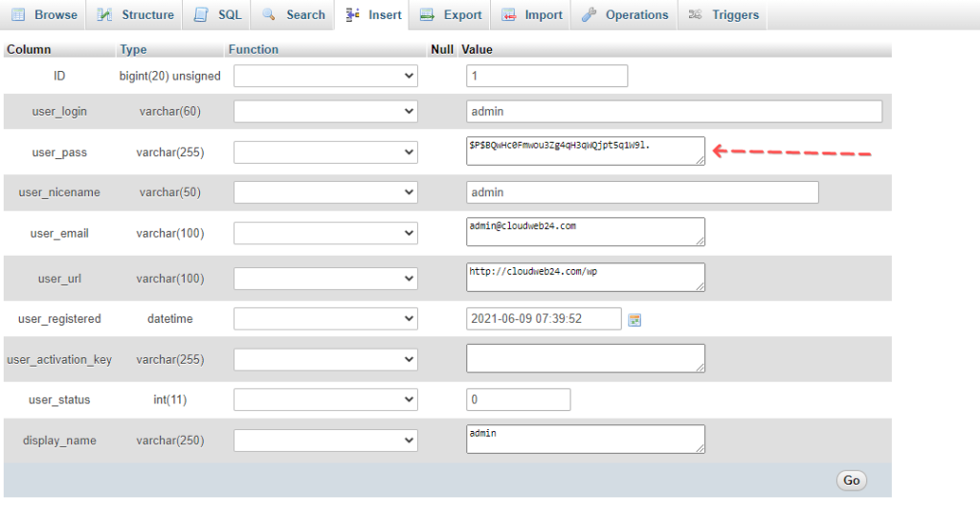The height and width of the screenshot is (521, 980).
Task: Select the Export tab
Action: tap(451, 15)
